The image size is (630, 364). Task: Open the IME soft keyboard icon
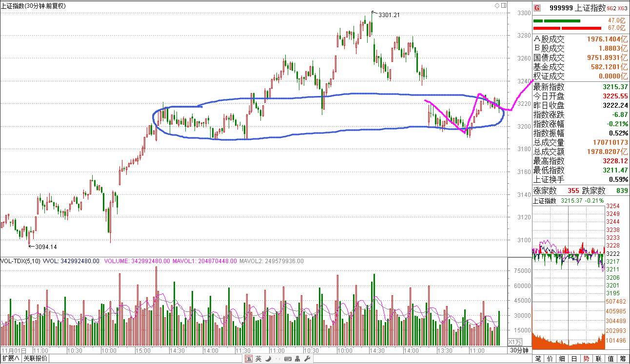(288, 359)
